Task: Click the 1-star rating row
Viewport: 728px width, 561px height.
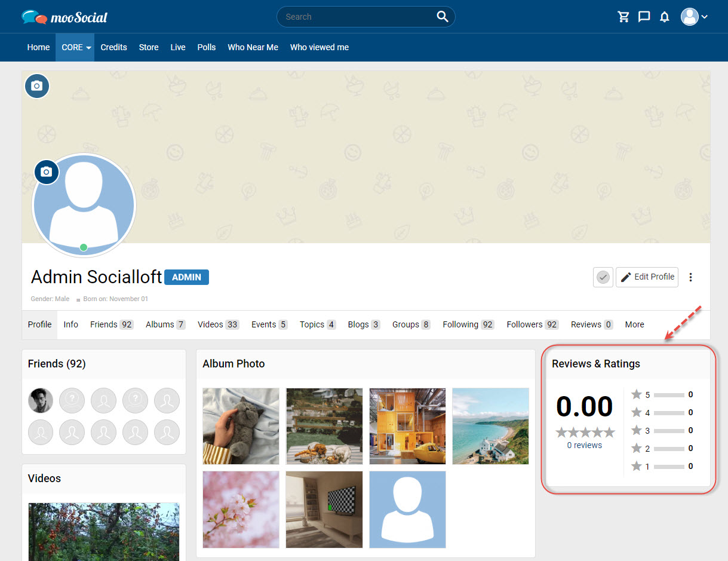Action: 662,466
